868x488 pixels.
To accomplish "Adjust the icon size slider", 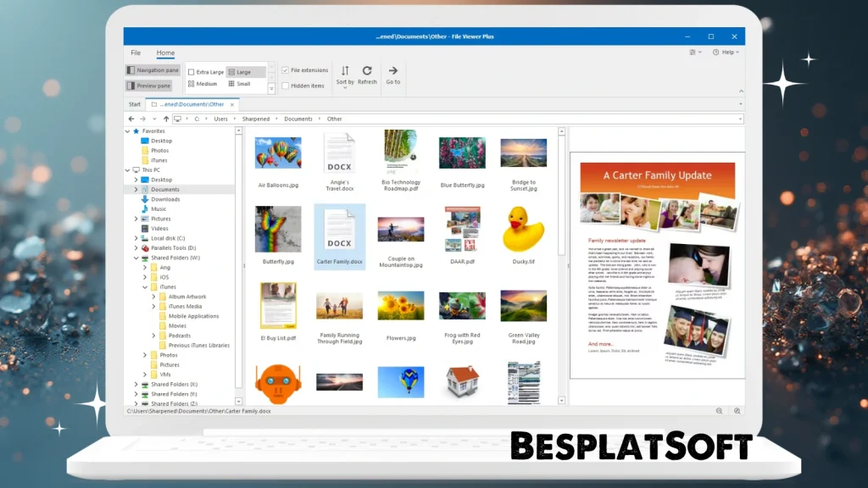I will click(x=271, y=77).
